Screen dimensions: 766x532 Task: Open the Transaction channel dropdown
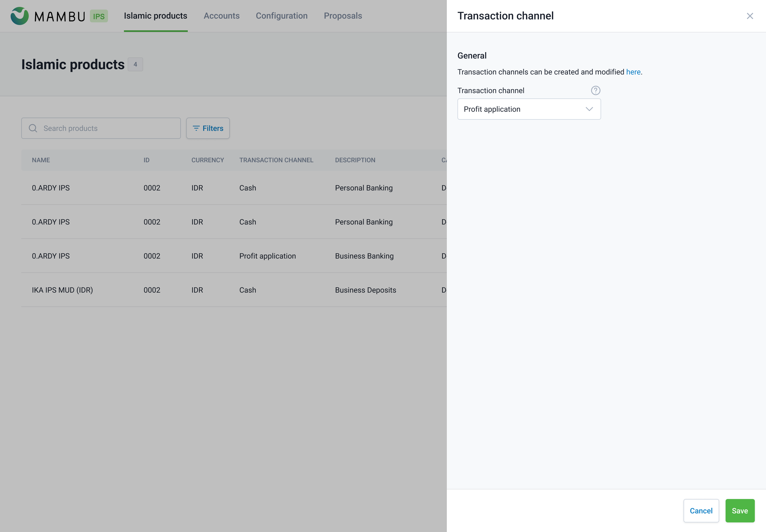click(x=529, y=109)
